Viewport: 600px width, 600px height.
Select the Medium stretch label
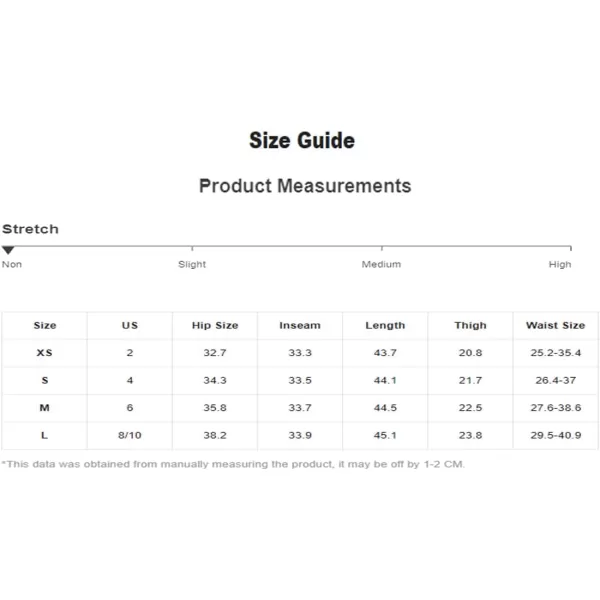382,264
